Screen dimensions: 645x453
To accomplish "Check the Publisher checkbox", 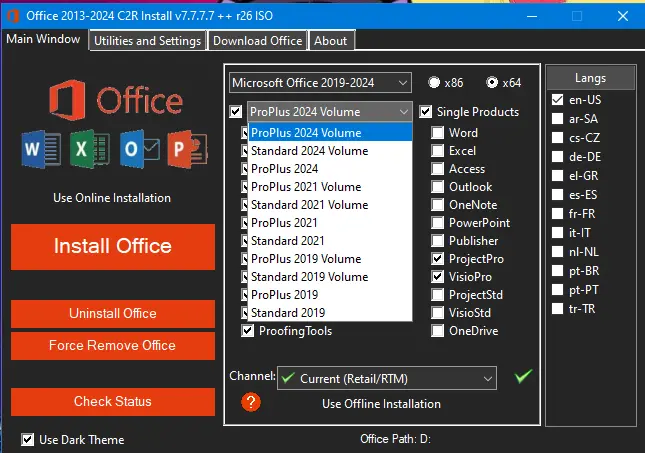I will coord(438,241).
